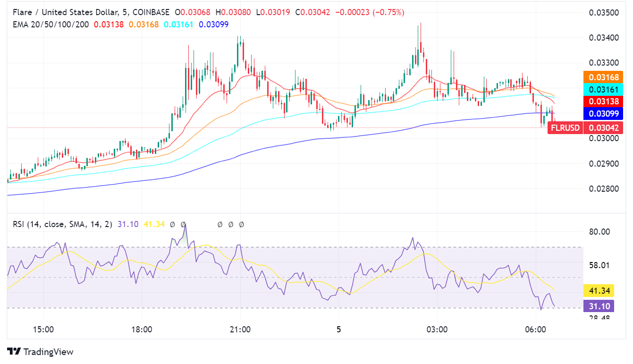633x364 pixels.
Task: Click the FLRUSD symbol tag
Action: click(565, 127)
